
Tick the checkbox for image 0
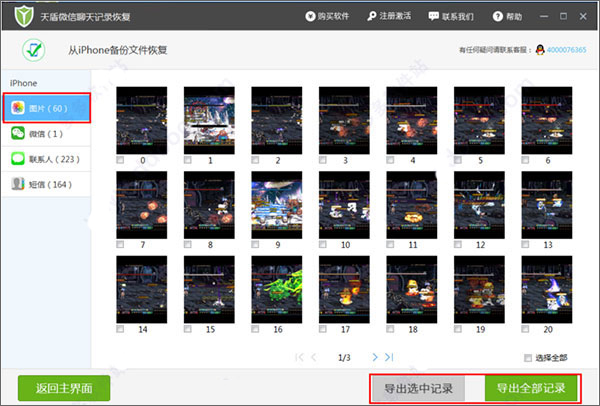[121, 160]
